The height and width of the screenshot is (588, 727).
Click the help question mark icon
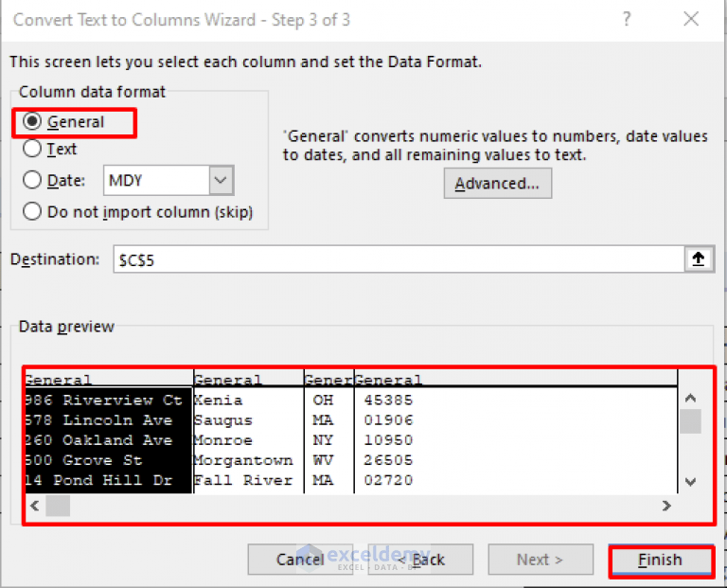click(627, 20)
